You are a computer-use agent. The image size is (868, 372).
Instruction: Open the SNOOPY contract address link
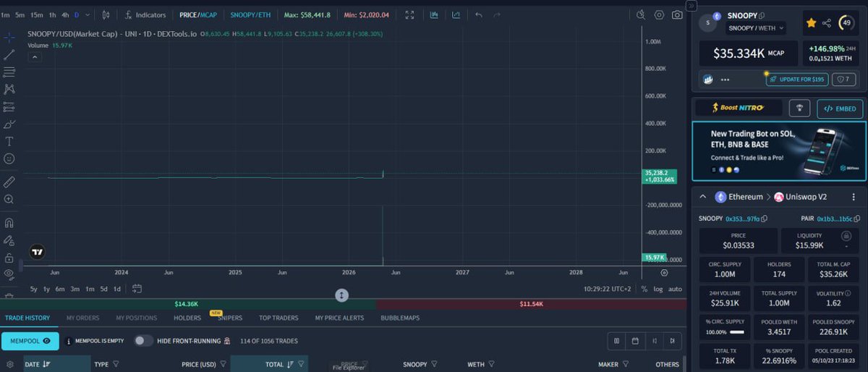(x=744, y=218)
